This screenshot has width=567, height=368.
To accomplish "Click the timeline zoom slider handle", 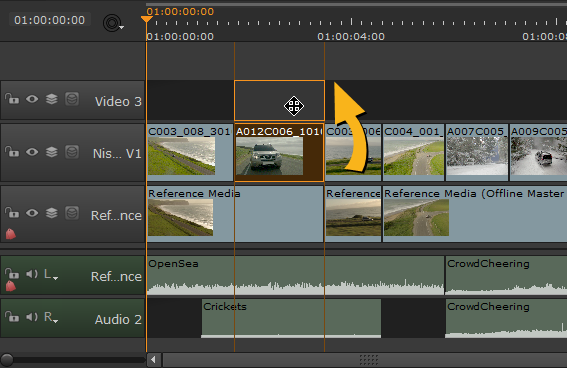I will (x=7, y=360).
